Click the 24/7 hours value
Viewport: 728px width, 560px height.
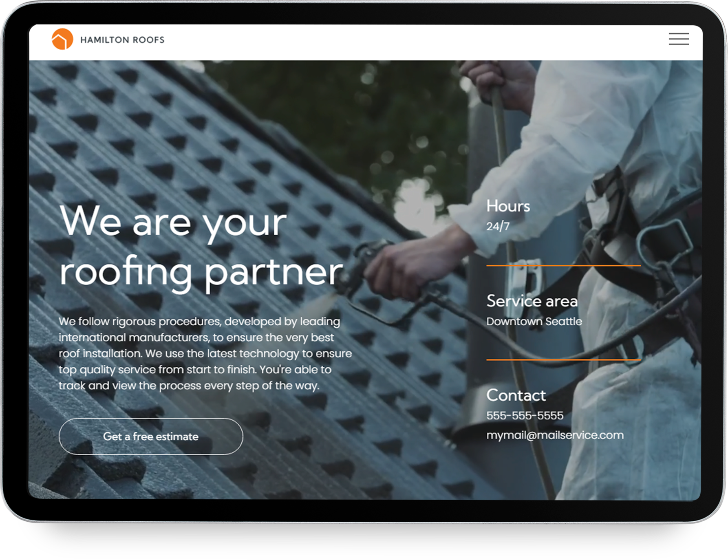point(498,226)
